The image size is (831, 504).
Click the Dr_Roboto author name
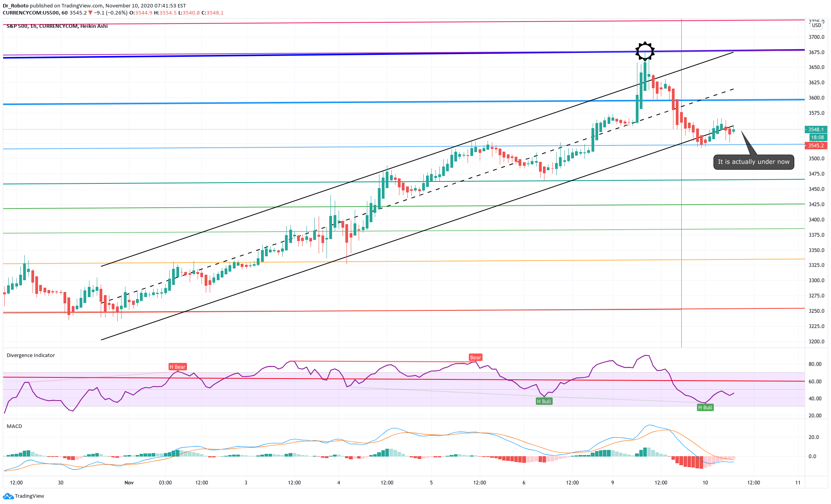16,6
